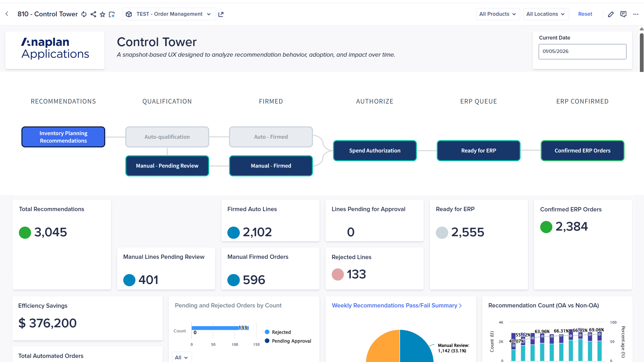Click the add-to-collection icon beside star

click(112, 14)
